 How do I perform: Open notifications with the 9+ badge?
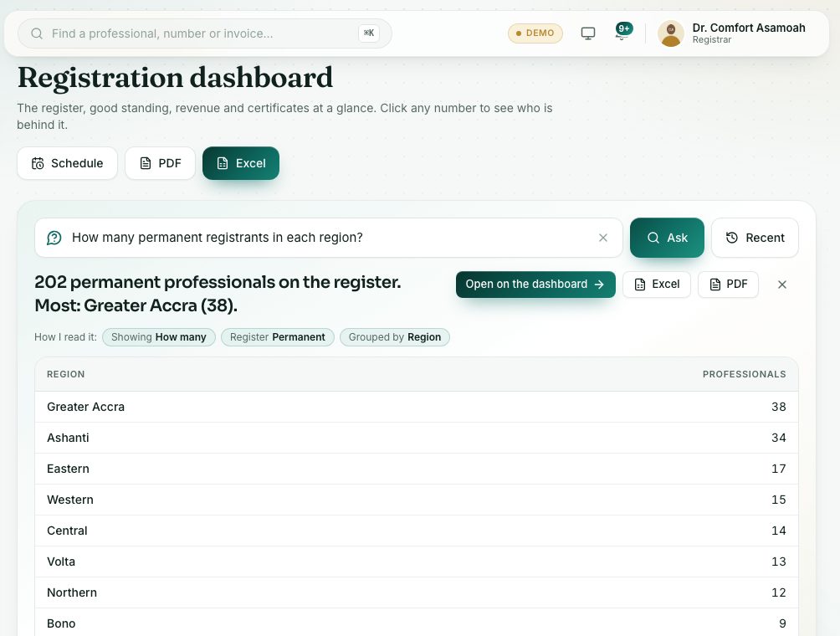pyautogui.click(x=622, y=32)
